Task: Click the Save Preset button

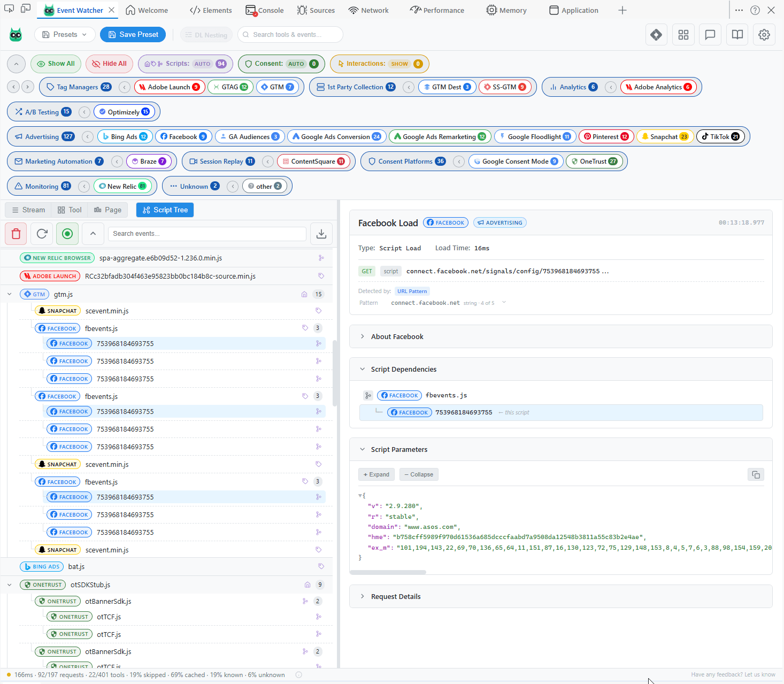Action: point(133,34)
